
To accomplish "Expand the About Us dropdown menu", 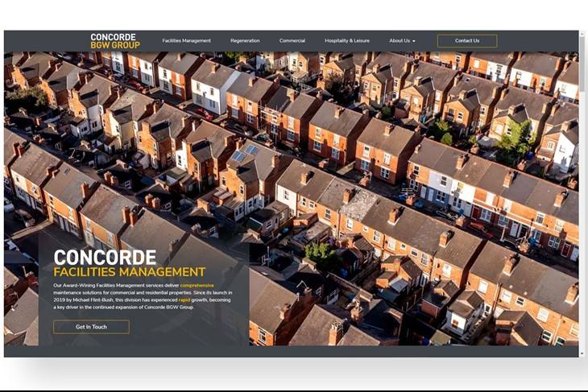I will coord(400,41).
